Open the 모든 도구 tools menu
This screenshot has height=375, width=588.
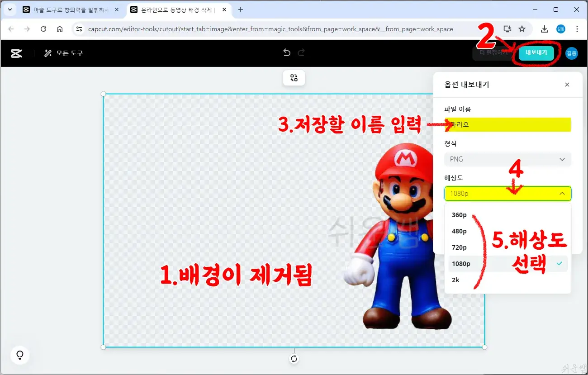tap(63, 53)
